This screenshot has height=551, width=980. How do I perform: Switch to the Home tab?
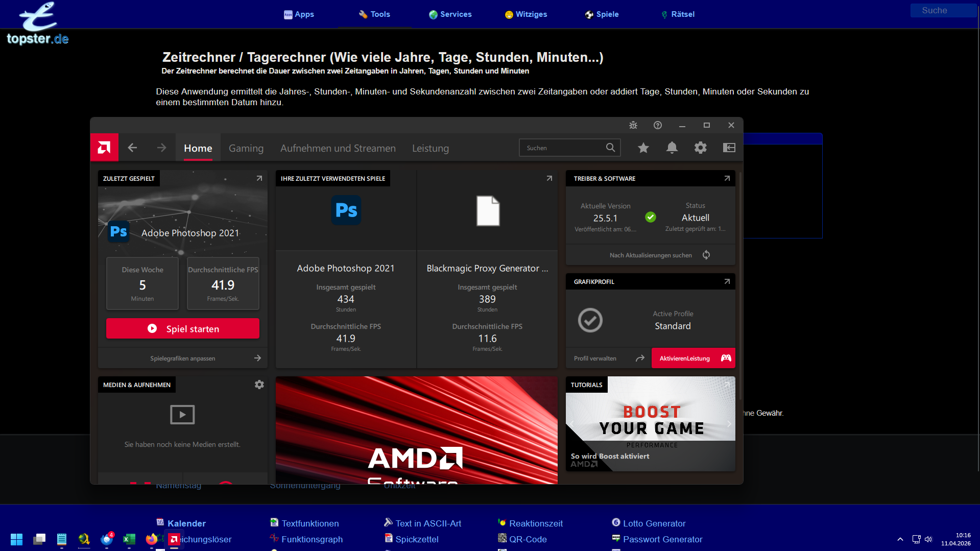click(198, 148)
